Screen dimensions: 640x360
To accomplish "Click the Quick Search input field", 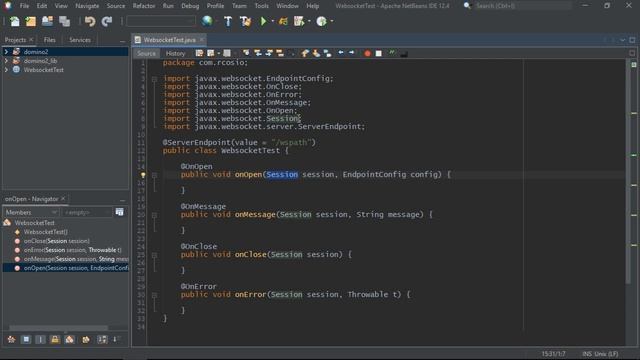I will [523, 6].
